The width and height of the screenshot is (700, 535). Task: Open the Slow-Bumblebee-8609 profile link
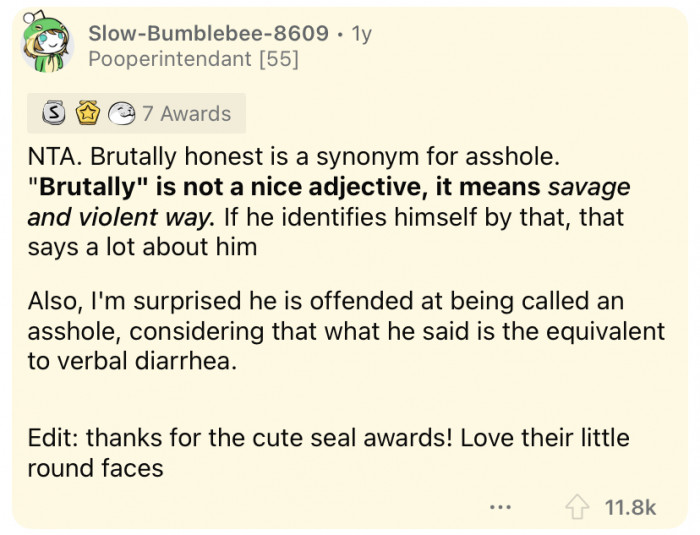[x=208, y=33]
